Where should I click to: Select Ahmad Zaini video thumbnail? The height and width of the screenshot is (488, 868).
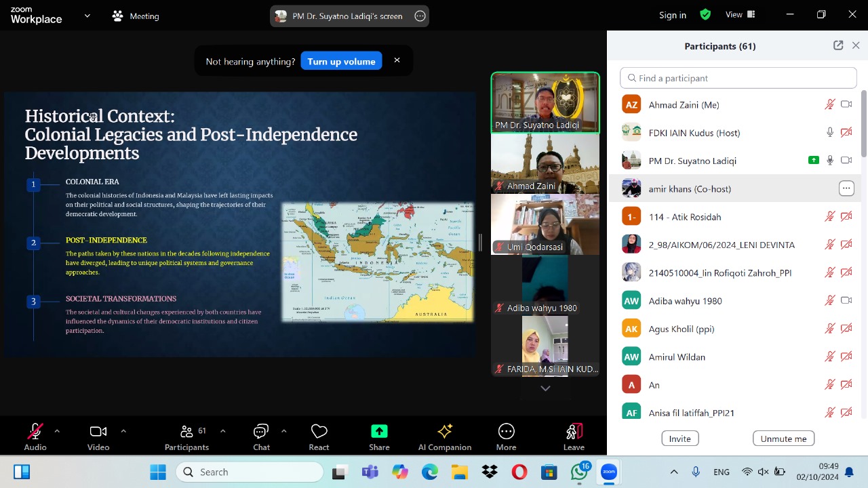545,163
